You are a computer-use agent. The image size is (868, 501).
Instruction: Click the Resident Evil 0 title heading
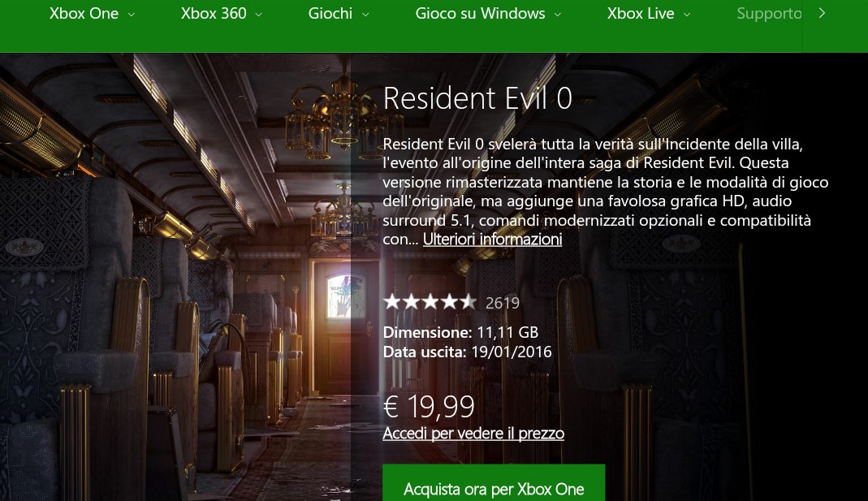point(477,98)
